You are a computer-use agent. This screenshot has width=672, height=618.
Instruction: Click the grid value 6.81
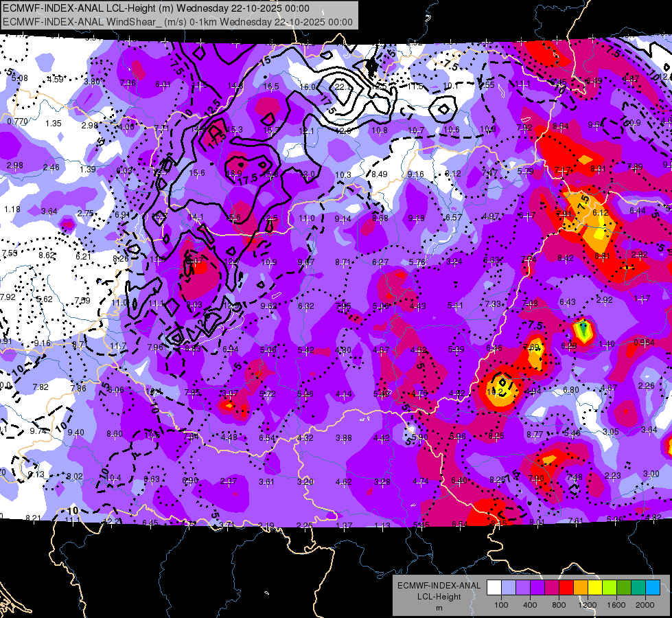602,256
